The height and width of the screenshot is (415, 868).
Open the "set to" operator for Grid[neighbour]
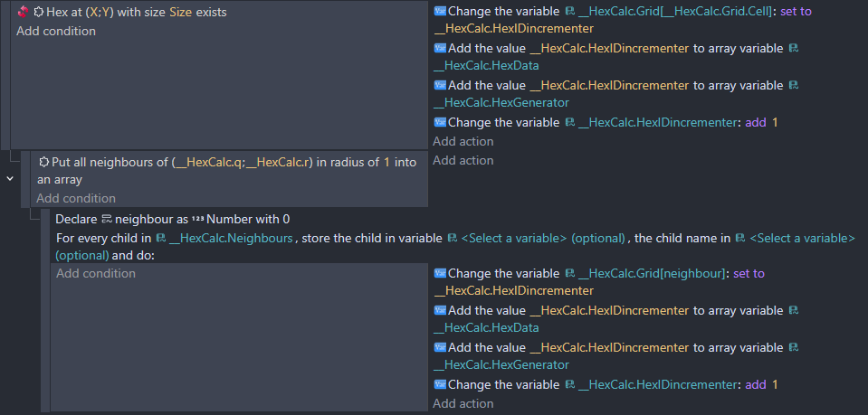click(748, 273)
